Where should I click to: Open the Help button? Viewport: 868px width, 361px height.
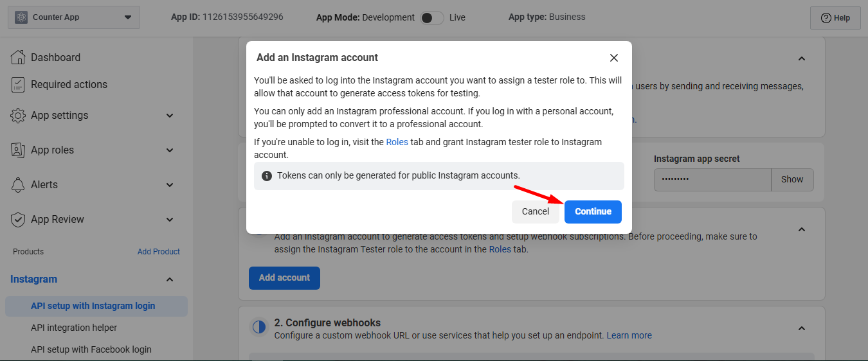[x=835, y=18]
